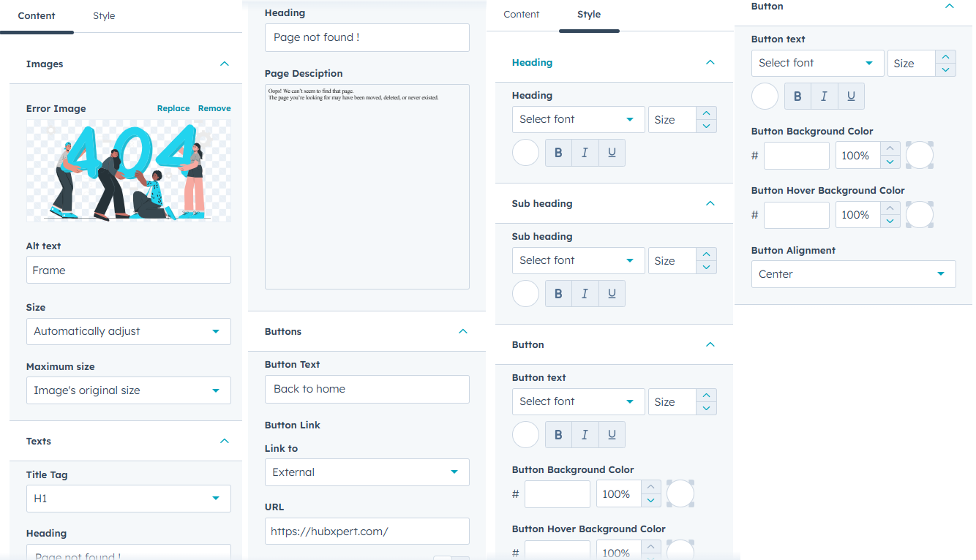The height and width of the screenshot is (560, 976).
Task: Open the Button Alignment Center dropdown
Action: [x=854, y=274]
